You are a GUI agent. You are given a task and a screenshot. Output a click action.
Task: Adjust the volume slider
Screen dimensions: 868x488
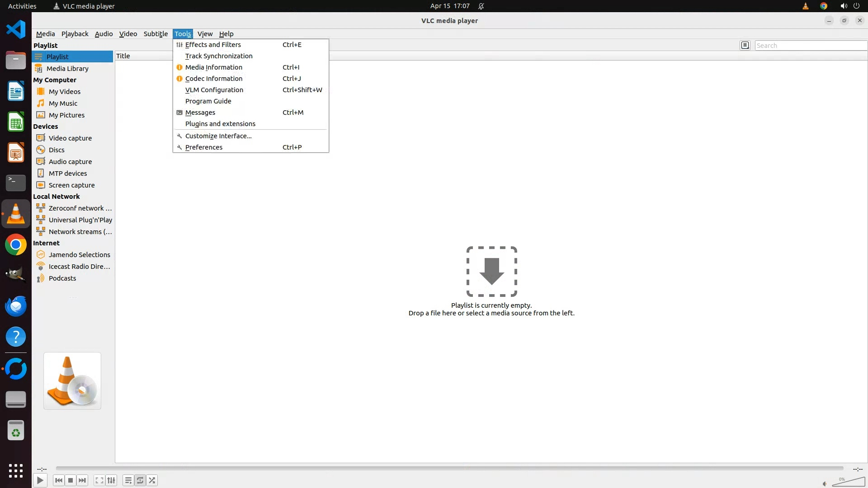click(848, 483)
